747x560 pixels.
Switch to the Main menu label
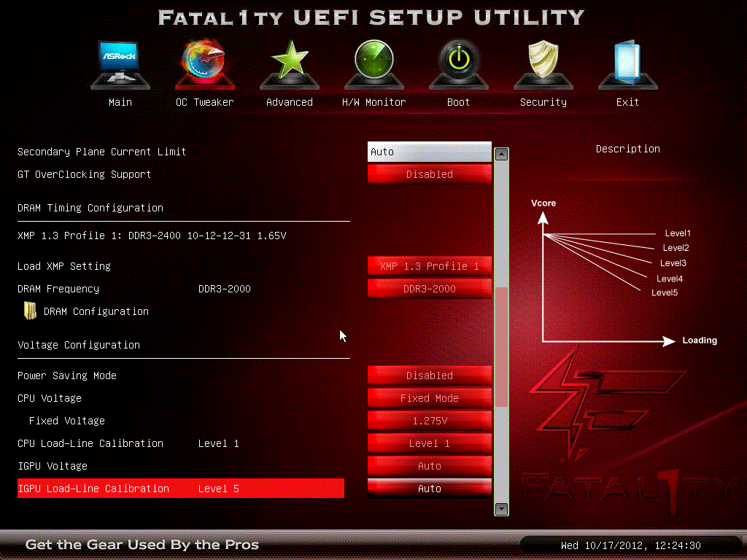(120, 102)
